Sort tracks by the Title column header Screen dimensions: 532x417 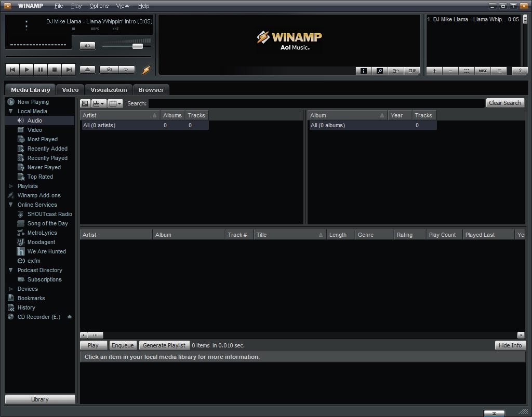(x=290, y=235)
